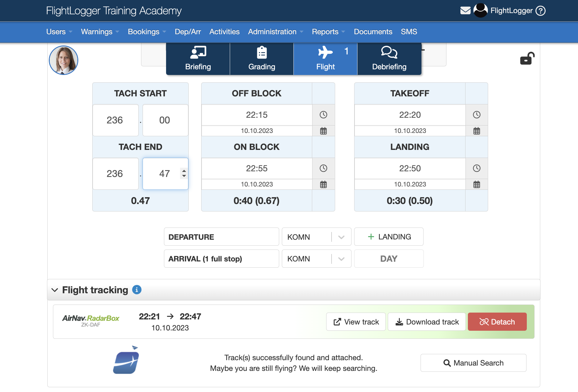Click the Flight tracking info icon
Screen dimensions: 578x392
137,290
